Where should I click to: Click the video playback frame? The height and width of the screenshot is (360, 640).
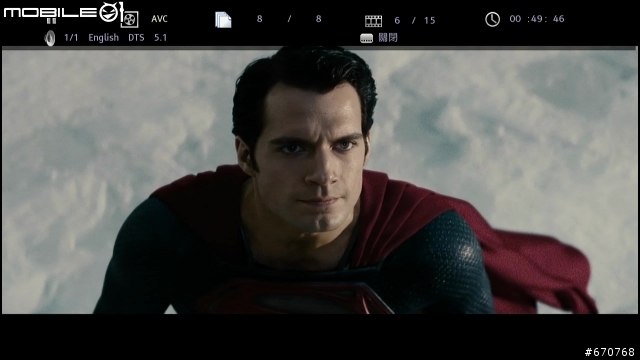320,180
